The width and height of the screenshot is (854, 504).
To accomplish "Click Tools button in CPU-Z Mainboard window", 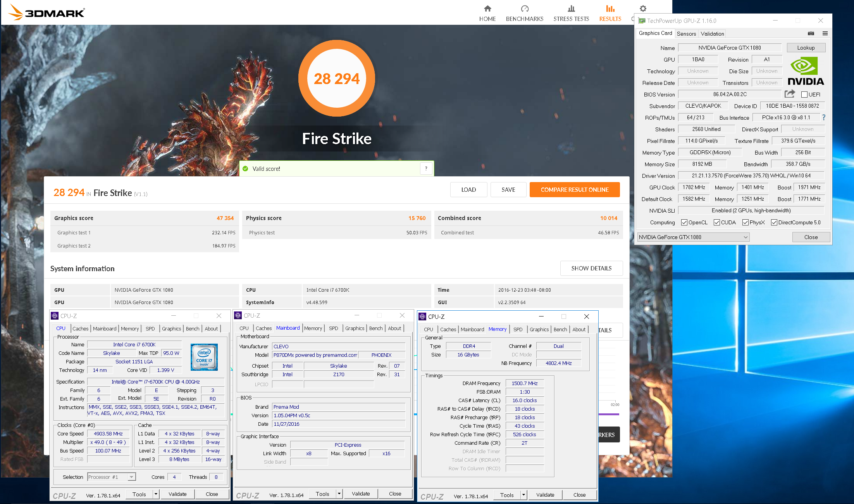I will click(x=322, y=494).
